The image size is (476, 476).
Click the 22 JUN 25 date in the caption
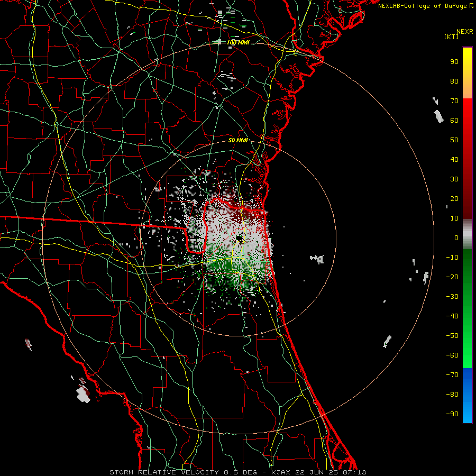317,472
